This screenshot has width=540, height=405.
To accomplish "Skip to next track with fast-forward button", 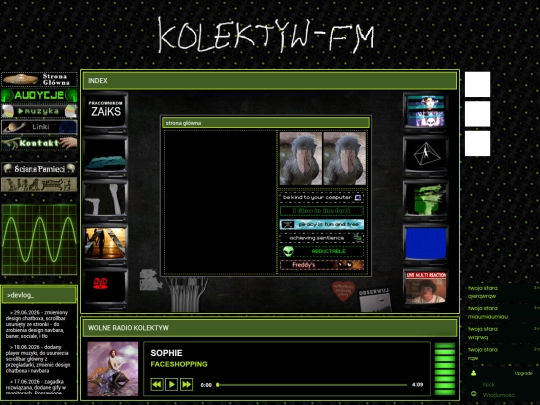I will (186, 384).
